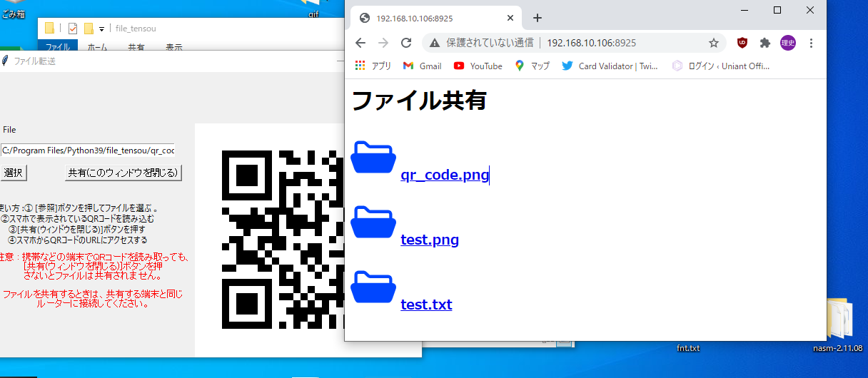Maximize the Chrome window
868x378 pixels.
(x=777, y=10)
